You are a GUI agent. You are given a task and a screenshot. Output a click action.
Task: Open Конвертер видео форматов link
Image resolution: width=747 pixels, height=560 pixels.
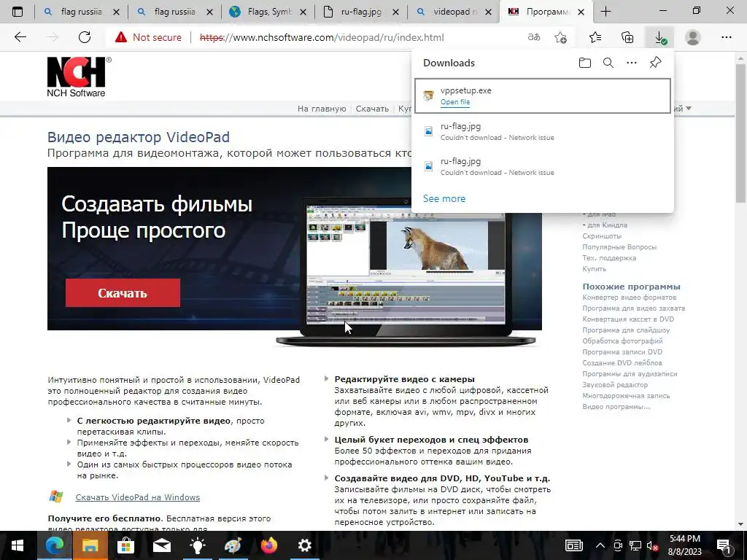tap(630, 297)
